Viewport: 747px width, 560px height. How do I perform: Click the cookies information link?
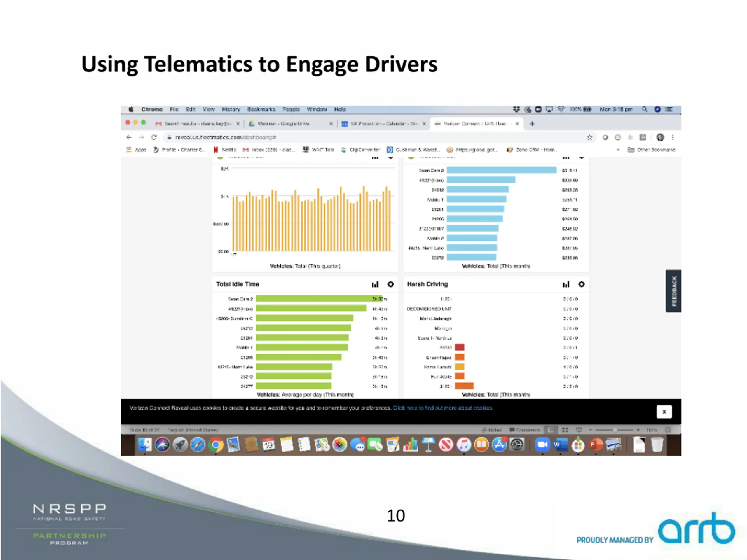[x=442, y=408]
